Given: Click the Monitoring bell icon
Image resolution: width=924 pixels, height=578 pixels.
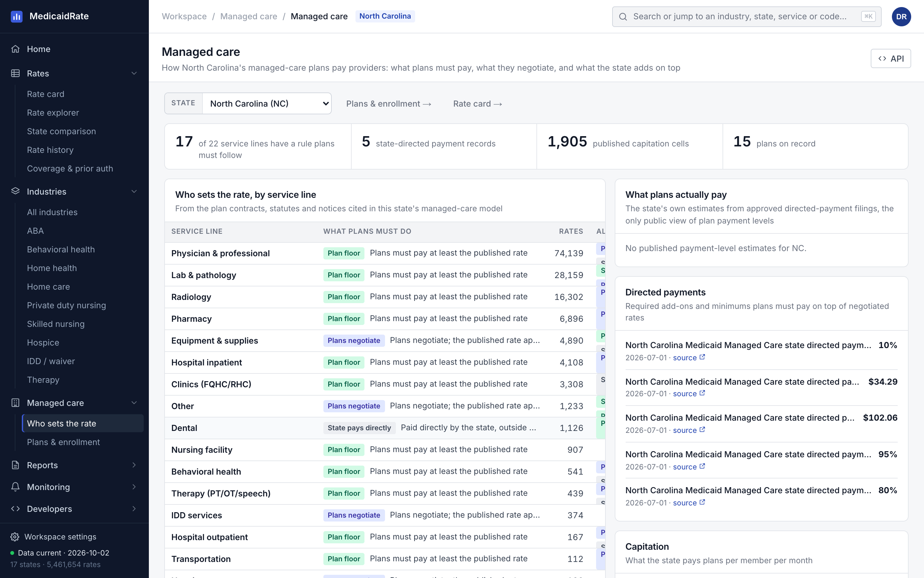Looking at the screenshot, I should 15,486.
